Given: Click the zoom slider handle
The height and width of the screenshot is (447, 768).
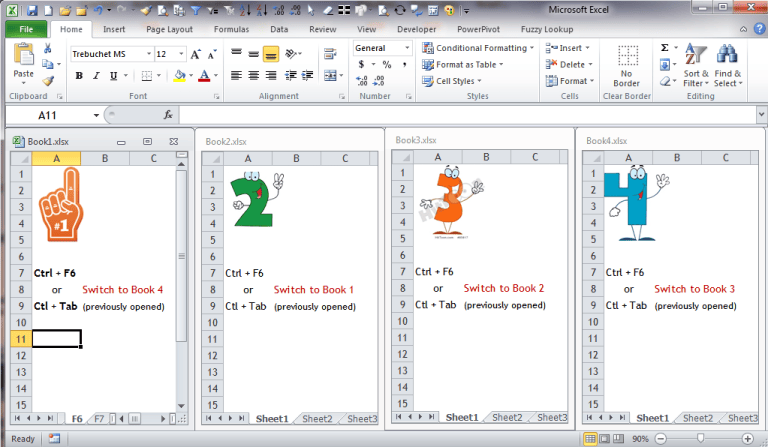Looking at the screenshot, I should 700,438.
